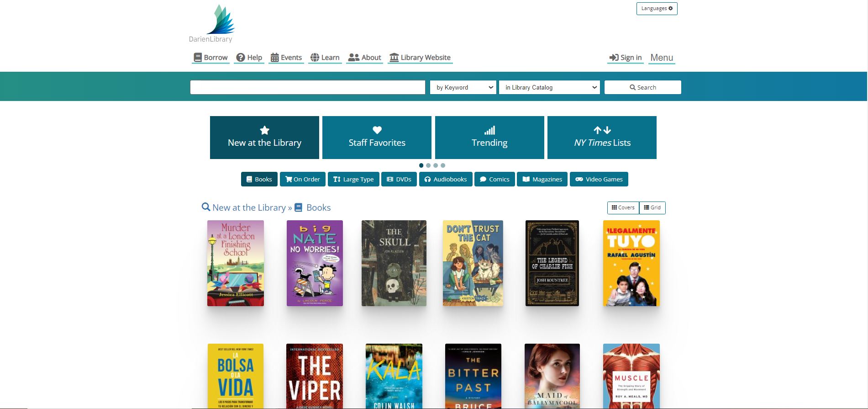Open the main Menu
Screen dimensions: 868x409
[x=662, y=58]
